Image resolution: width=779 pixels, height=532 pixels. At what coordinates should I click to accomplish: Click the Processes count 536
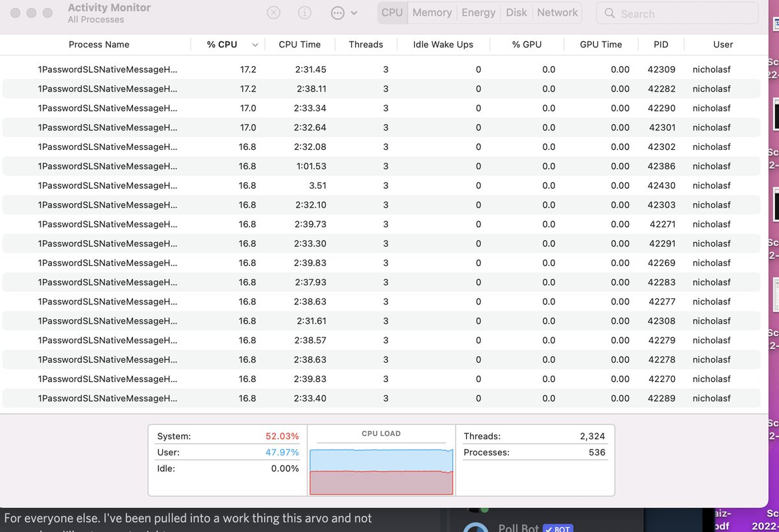pos(597,452)
